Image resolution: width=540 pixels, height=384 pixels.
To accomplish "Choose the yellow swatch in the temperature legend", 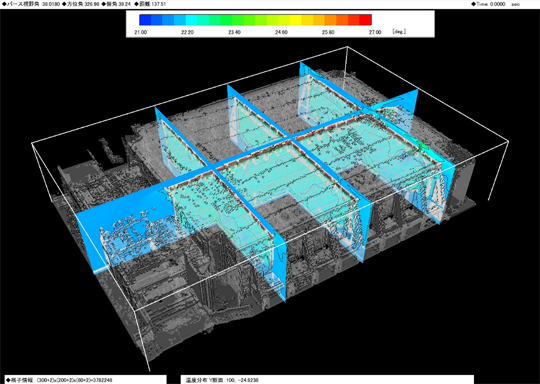I will [296, 20].
